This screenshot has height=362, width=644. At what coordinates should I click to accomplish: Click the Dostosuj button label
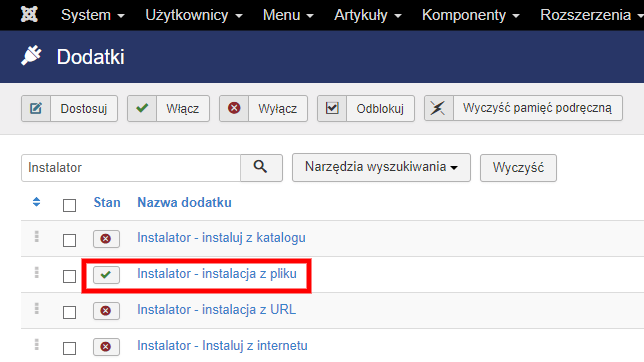point(84,108)
